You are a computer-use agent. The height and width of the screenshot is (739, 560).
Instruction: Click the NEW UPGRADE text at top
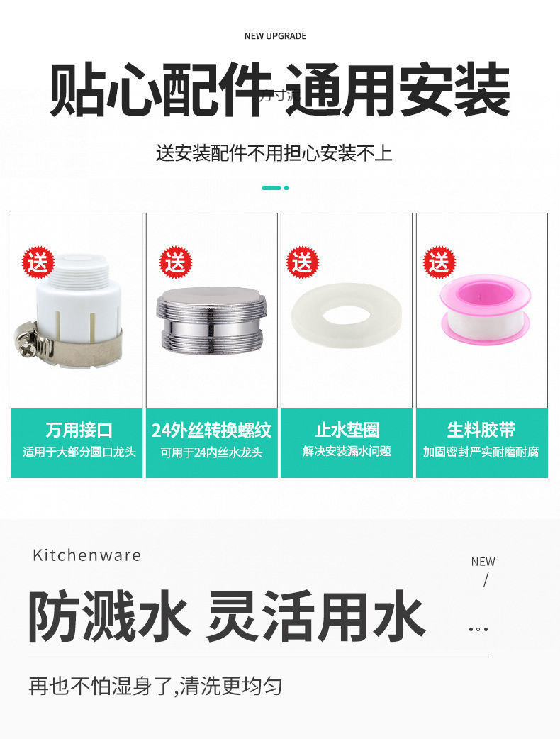pos(275,36)
